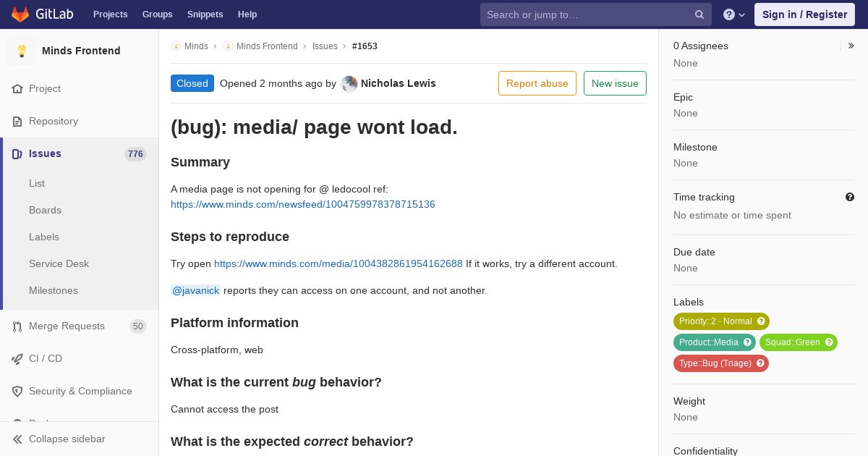Click the issue title '(bug): media/ page wont load.'
This screenshot has height=456, width=868.
[x=314, y=127]
